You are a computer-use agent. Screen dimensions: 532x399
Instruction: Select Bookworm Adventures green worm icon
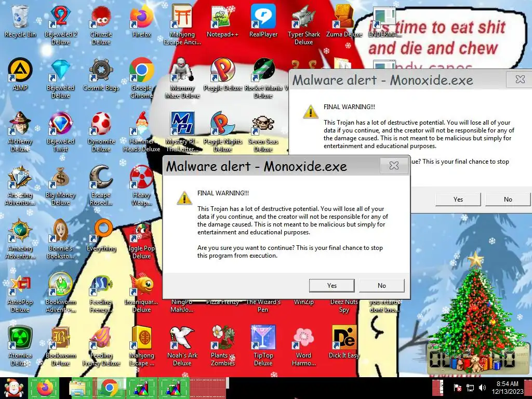[x=60, y=292]
